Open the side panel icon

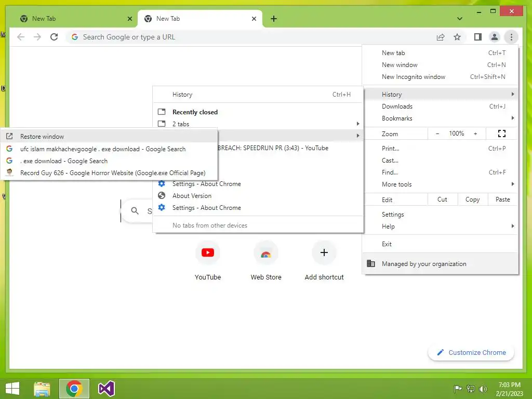[x=478, y=37]
